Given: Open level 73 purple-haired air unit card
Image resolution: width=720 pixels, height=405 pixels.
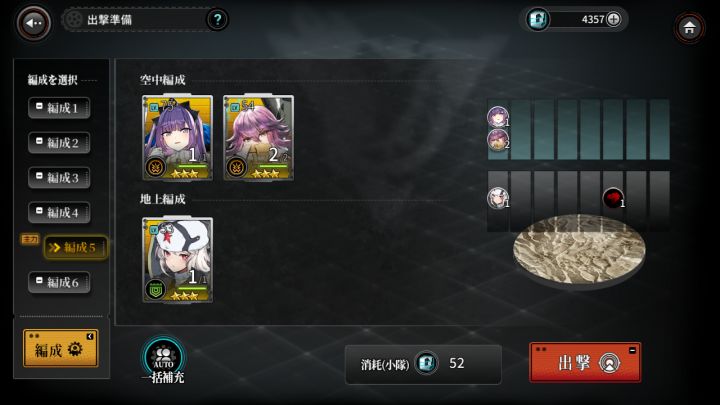Looking at the screenshot, I should coord(177,138).
